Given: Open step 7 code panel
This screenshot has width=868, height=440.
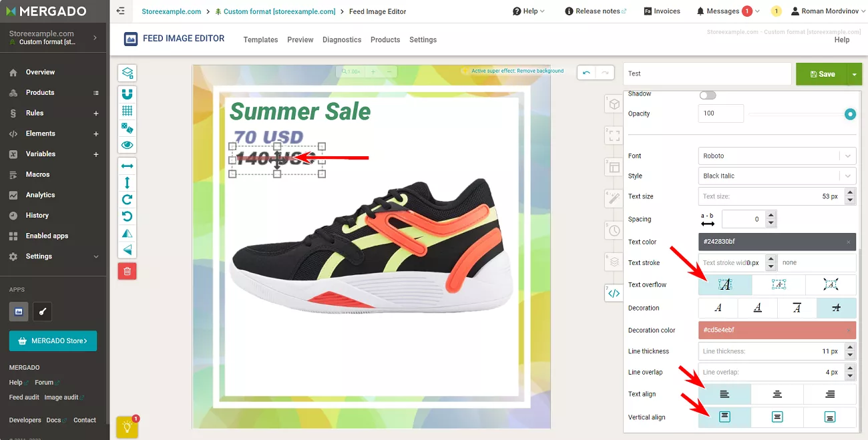Looking at the screenshot, I should (614, 293).
